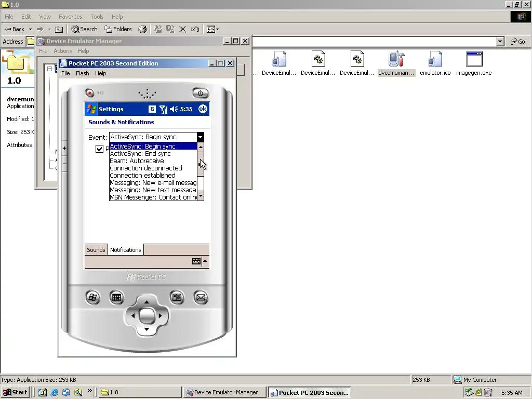Click the emulator Calendar hardware button
The height and width of the screenshot is (399, 532).
click(x=116, y=298)
